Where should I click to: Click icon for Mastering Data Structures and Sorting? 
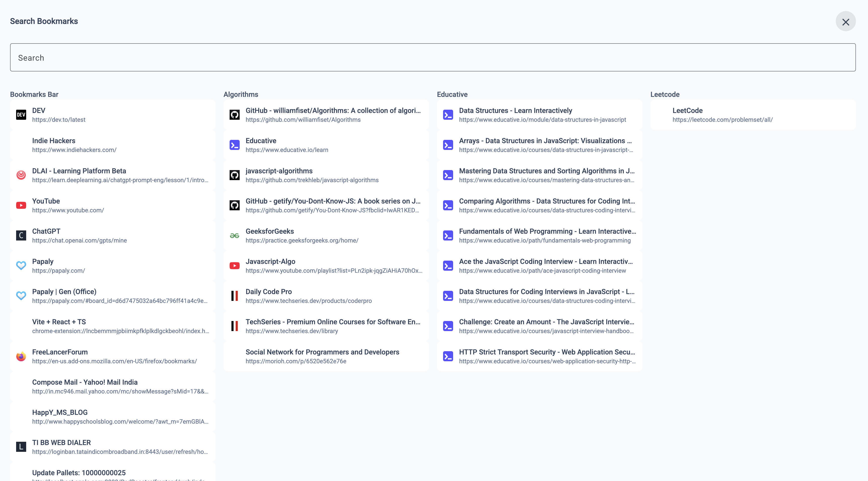[448, 175]
